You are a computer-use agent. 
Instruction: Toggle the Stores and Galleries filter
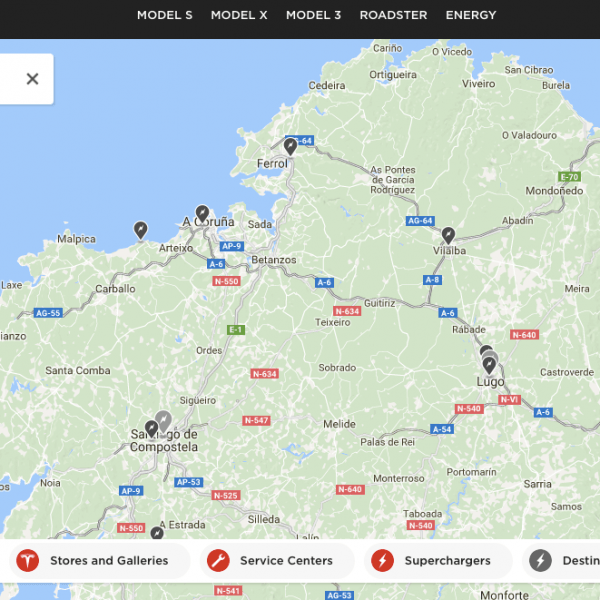tap(100, 561)
